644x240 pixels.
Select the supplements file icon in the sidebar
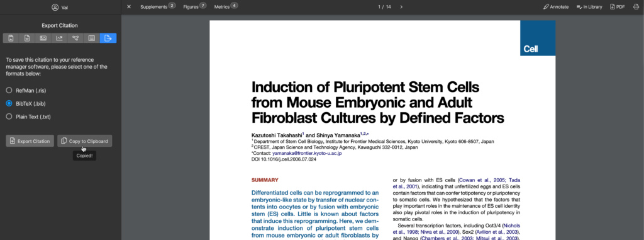point(27,38)
